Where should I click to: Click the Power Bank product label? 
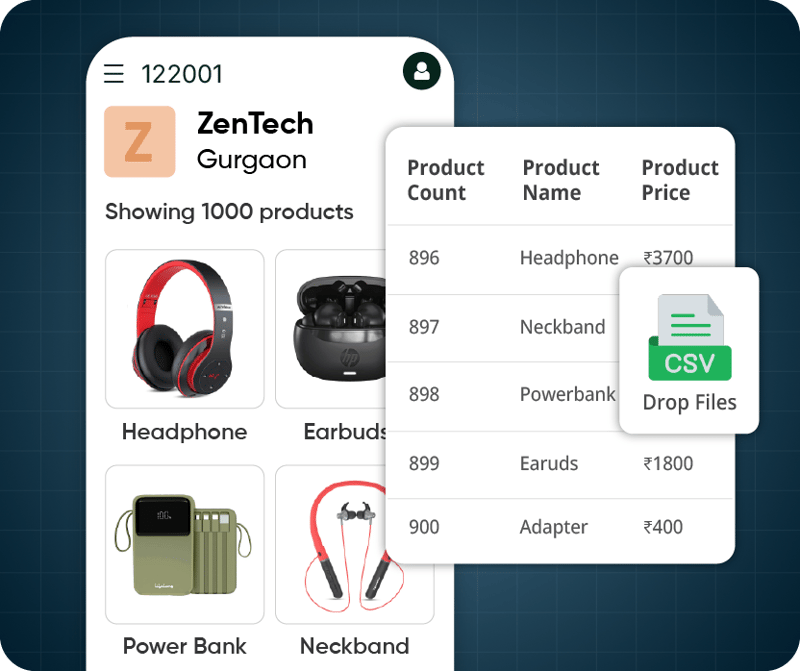(x=185, y=647)
